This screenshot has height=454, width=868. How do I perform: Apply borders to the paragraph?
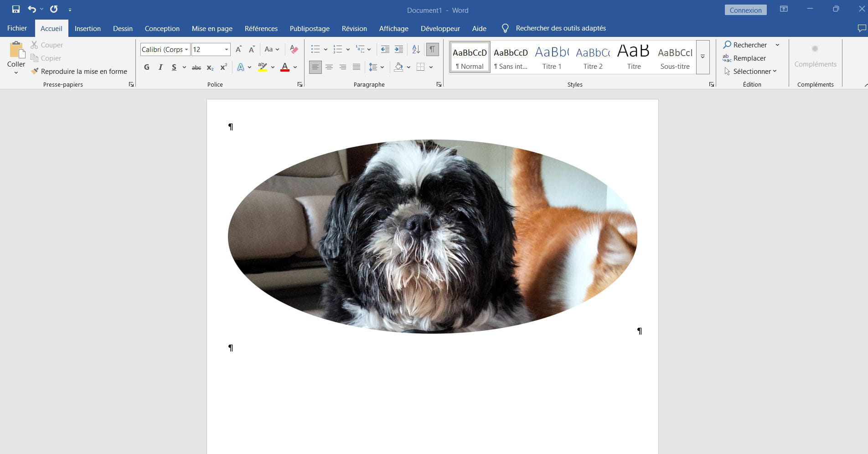click(420, 67)
